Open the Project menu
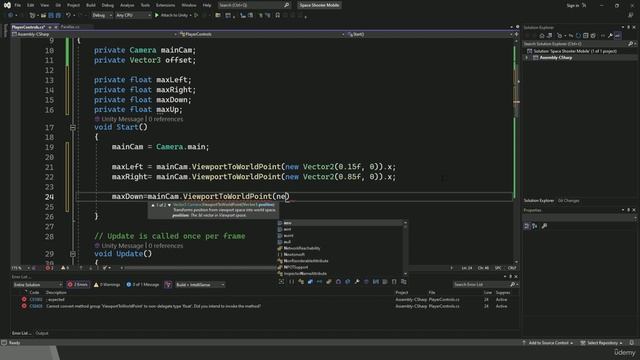640x360 pixels. pos(73,5)
